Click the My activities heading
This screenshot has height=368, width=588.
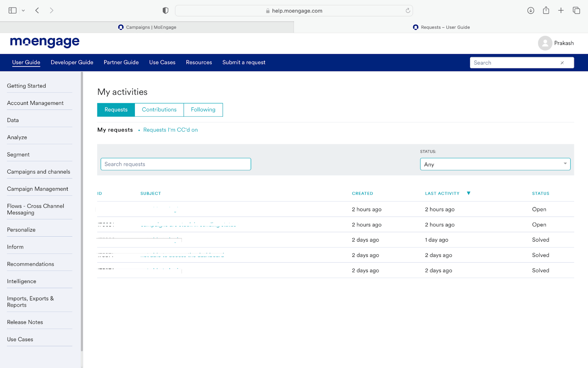[x=122, y=92]
